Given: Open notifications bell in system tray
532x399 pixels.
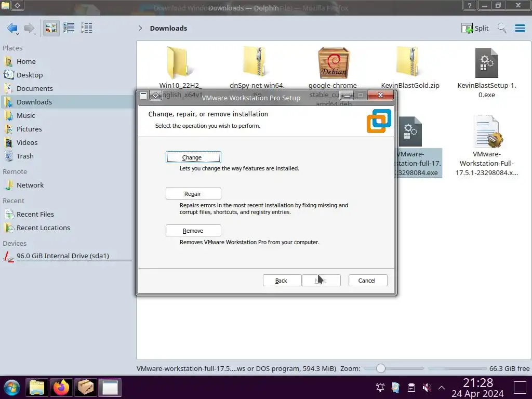Looking at the screenshot, I should (380, 388).
